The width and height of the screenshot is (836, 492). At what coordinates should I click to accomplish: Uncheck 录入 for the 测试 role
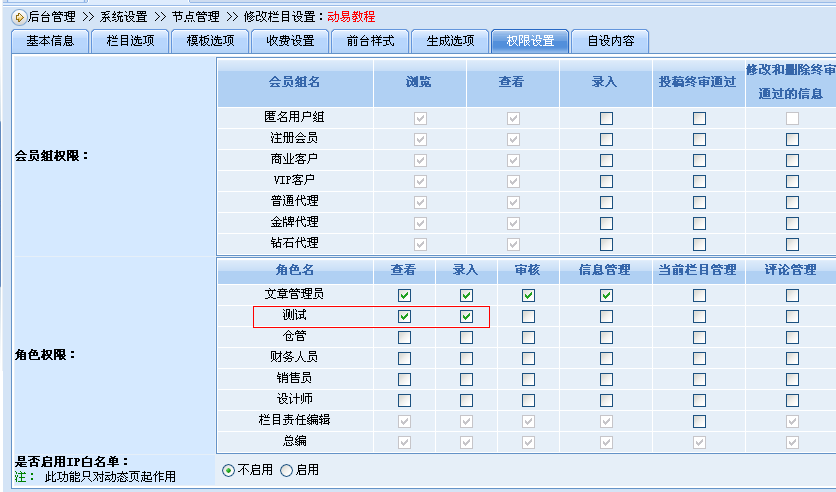pyautogui.click(x=466, y=317)
